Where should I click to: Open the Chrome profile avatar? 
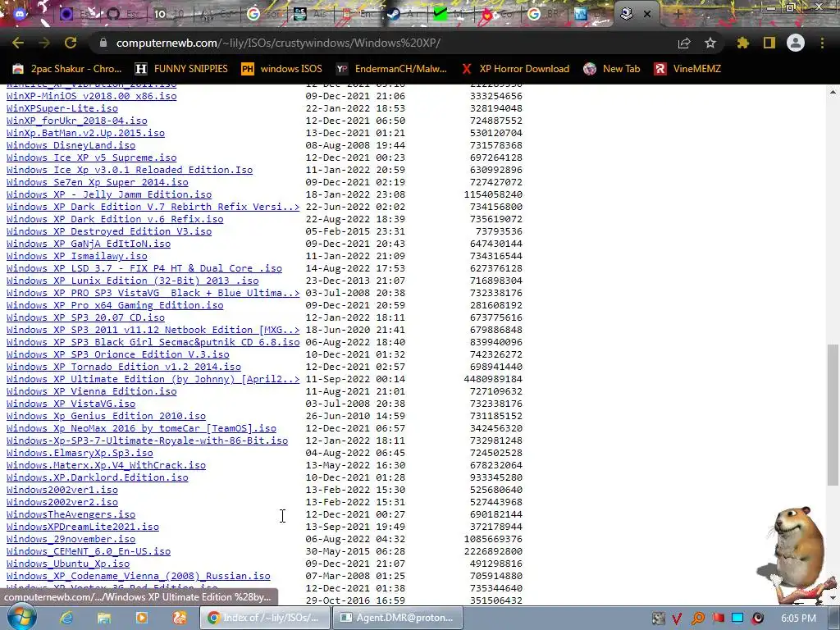796,43
